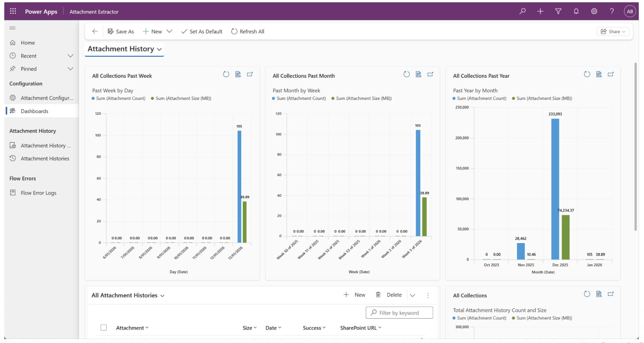Expand the All Collections Past Year chart
This screenshot has width=644, height=343.
point(611,75)
